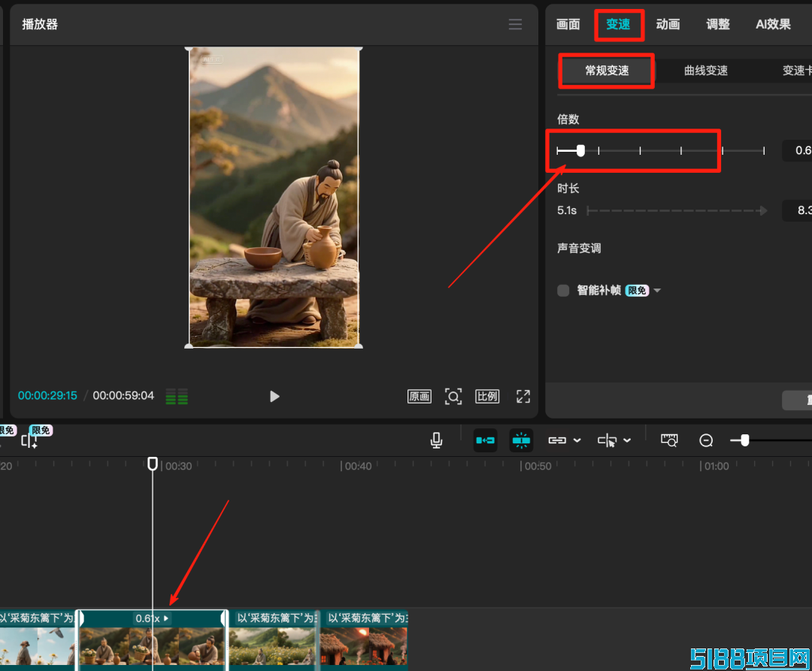Image resolution: width=812 pixels, height=671 pixels.
Task: Click the AI split tool icon
Action: click(30, 441)
